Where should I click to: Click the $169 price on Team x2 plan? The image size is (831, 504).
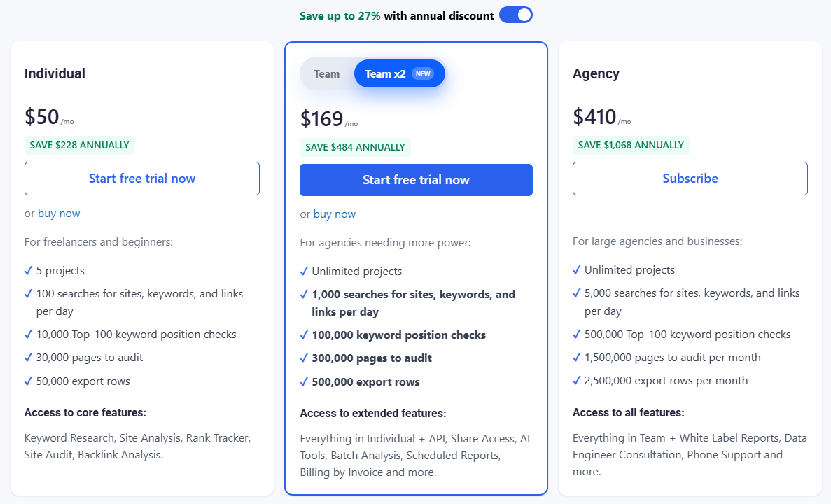[322, 119]
